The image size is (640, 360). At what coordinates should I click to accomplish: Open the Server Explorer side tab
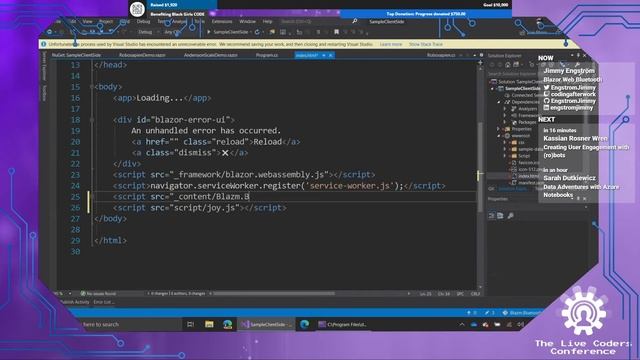[44, 66]
